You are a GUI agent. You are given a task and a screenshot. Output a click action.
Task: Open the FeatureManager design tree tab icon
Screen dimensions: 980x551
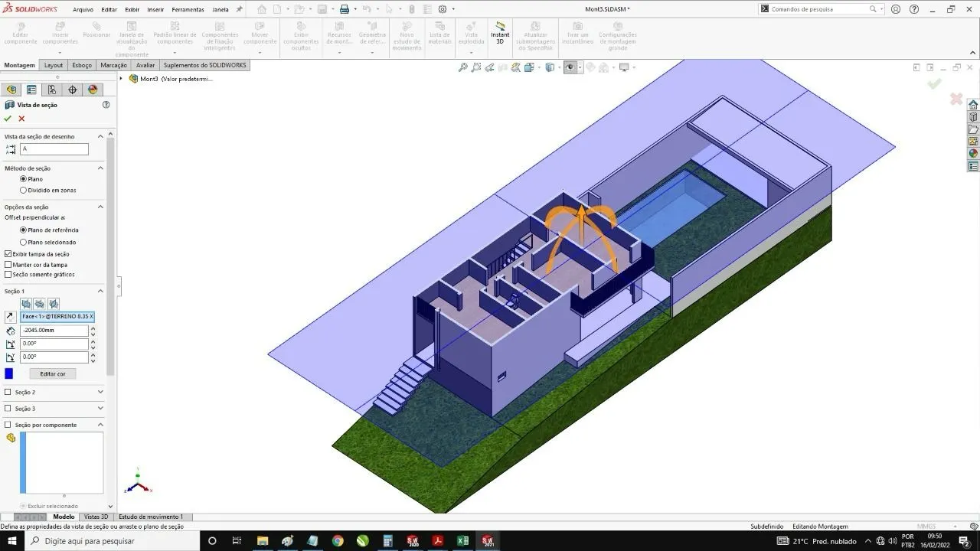(x=11, y=90)
